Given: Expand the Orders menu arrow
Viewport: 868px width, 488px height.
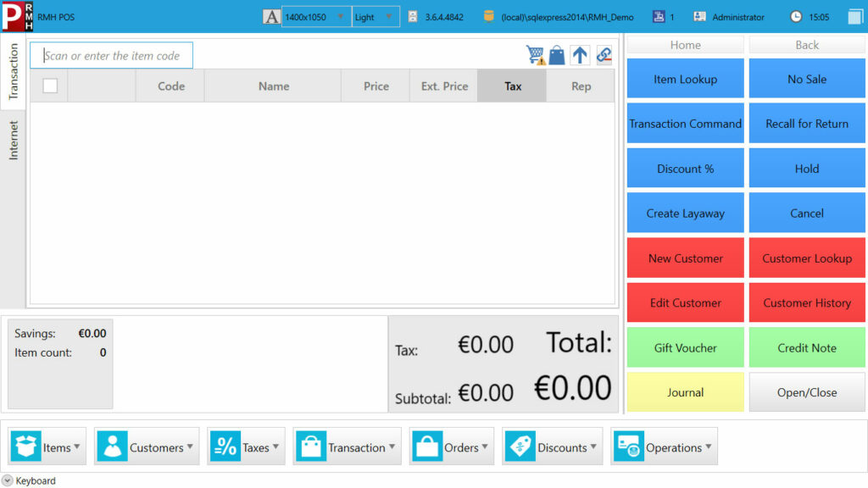Looking at the screenshot, I should click(x=485, y=446).
